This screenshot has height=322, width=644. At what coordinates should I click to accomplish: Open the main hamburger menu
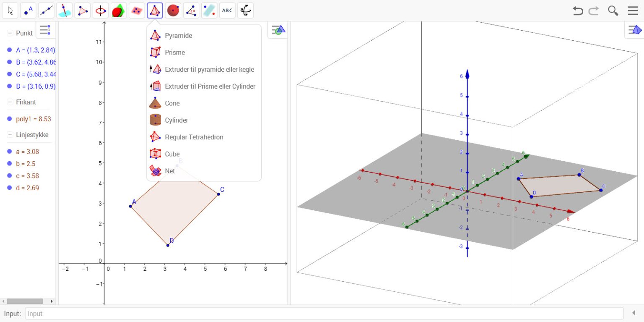[633, 10]
